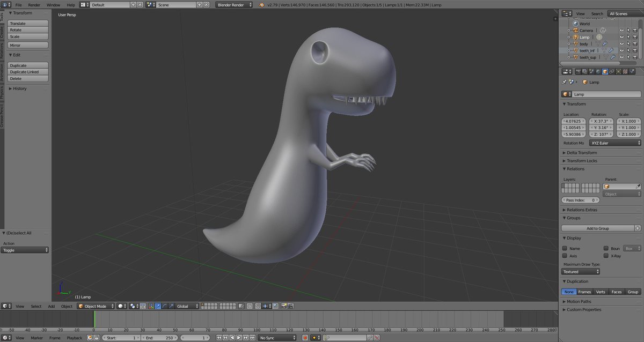
Task: Click the End frame field
Action: point(159,338)
